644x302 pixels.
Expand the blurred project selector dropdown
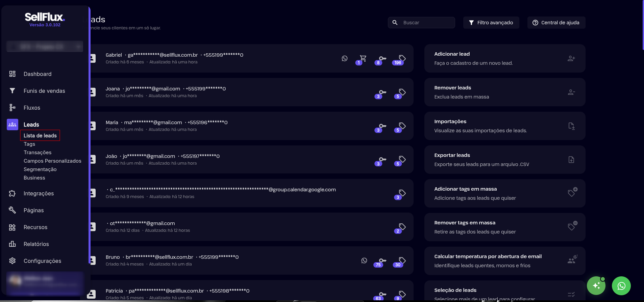(45, 47)
